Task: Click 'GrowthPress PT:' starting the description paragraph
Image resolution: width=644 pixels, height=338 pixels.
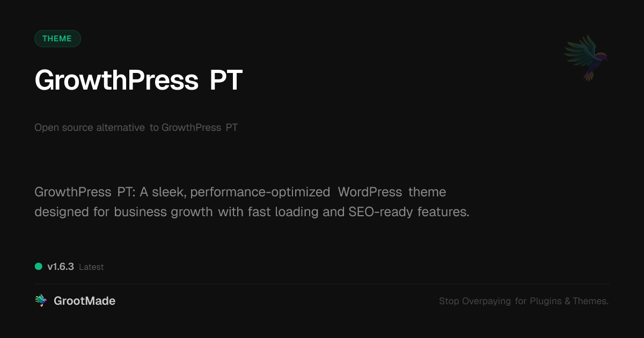Action: tap(85, 192)
